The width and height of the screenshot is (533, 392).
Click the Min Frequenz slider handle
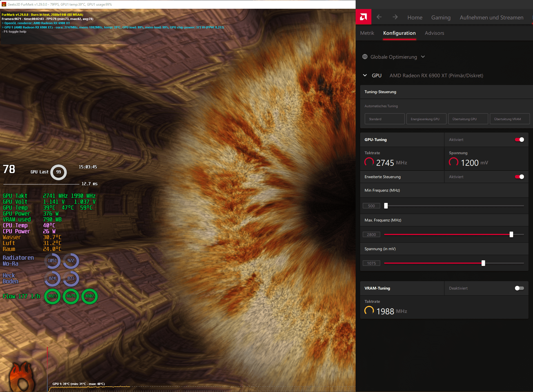click(386, 206)
